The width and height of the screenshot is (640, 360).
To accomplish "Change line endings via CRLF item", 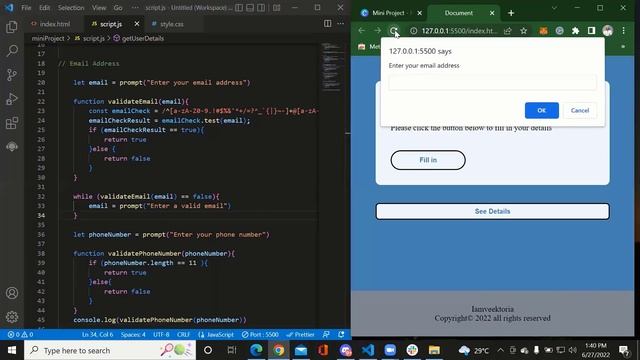I will tap(183, 334).
